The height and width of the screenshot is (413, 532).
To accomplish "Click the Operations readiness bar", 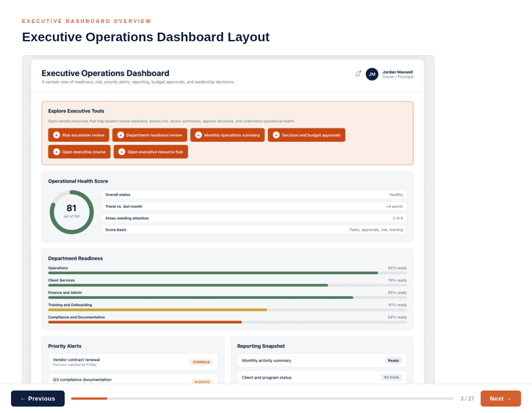I will [x=227, y=273].
